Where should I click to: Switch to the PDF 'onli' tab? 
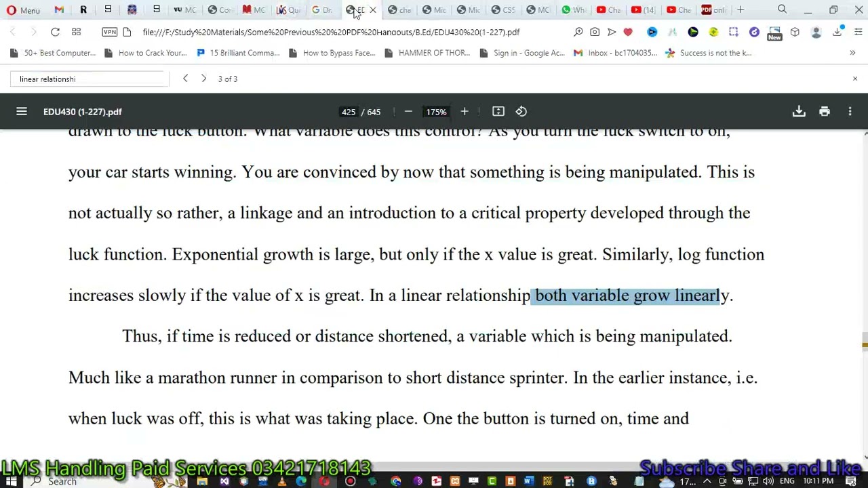pos(713,9)
